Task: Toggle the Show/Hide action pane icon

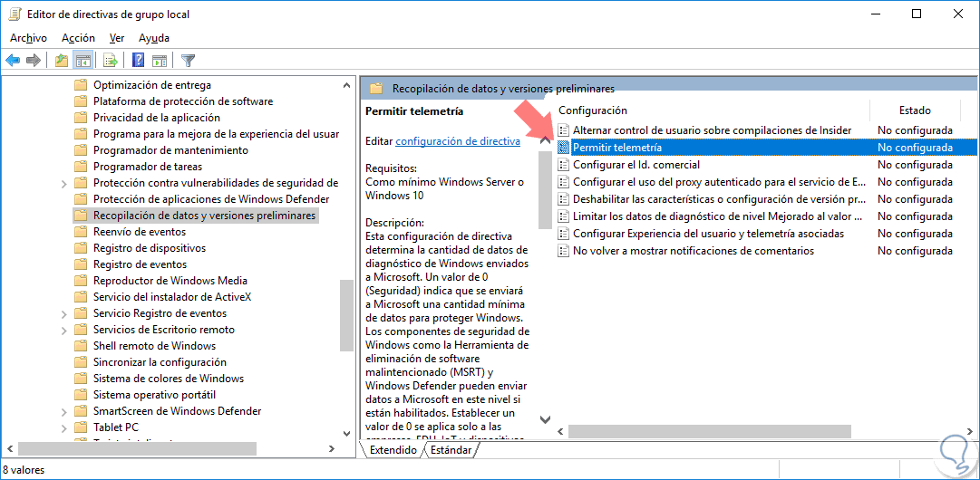Action: click(160, 61)
